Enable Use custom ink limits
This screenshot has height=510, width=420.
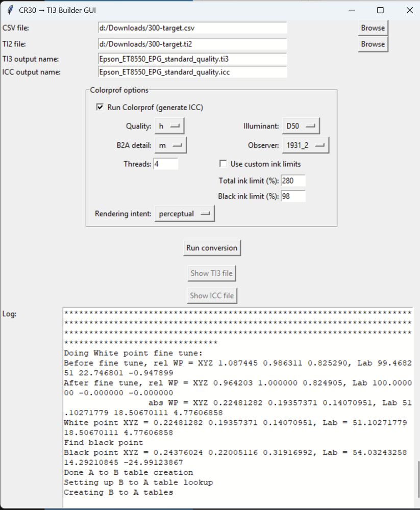pyautogui.click(x=223, y=164)
